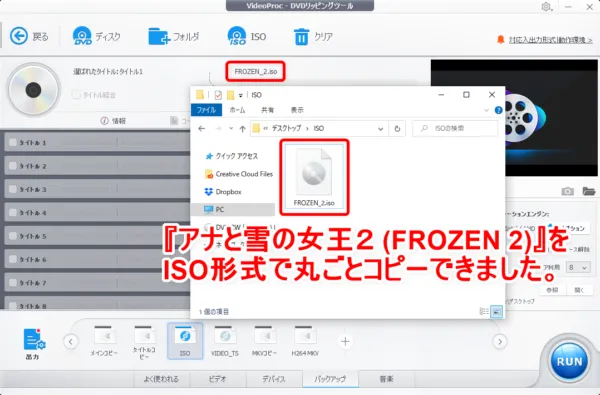Take a snapshot with the camera icon
Viewport: 600px width, 395px height.
point(567,191)
